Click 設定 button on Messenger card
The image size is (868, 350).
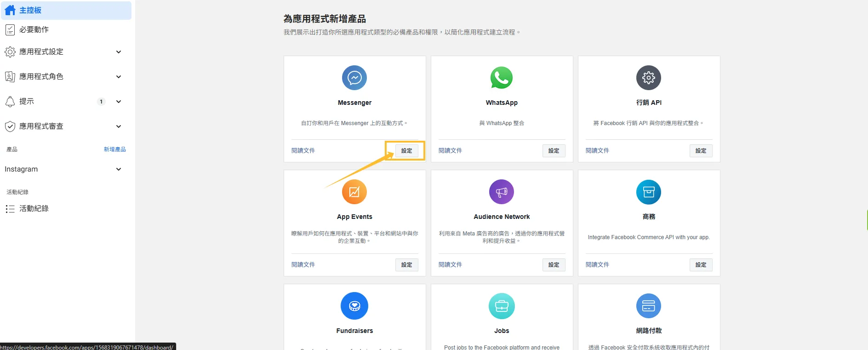pyautogui.click(x=406, y=151)
